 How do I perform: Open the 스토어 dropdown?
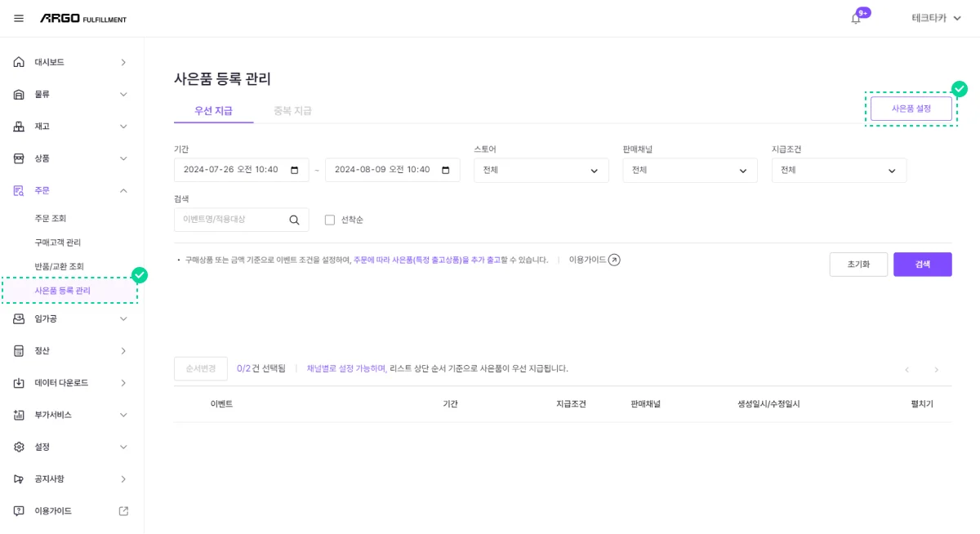tap(541, 171)
